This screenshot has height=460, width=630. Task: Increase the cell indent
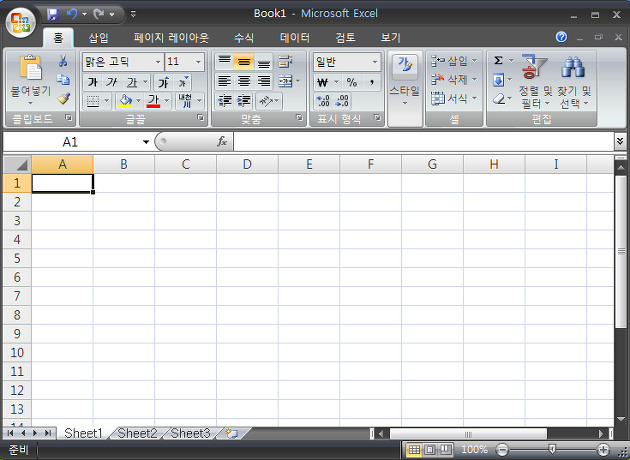tap(243, 101)
